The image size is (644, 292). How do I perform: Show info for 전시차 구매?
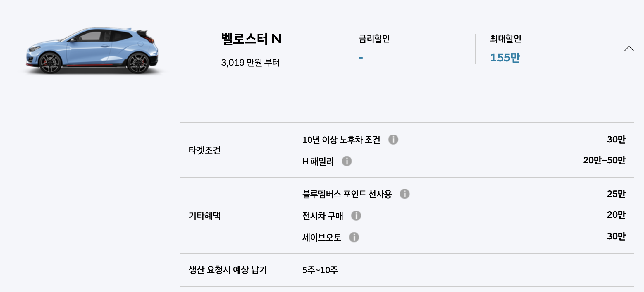pos(356,216)
